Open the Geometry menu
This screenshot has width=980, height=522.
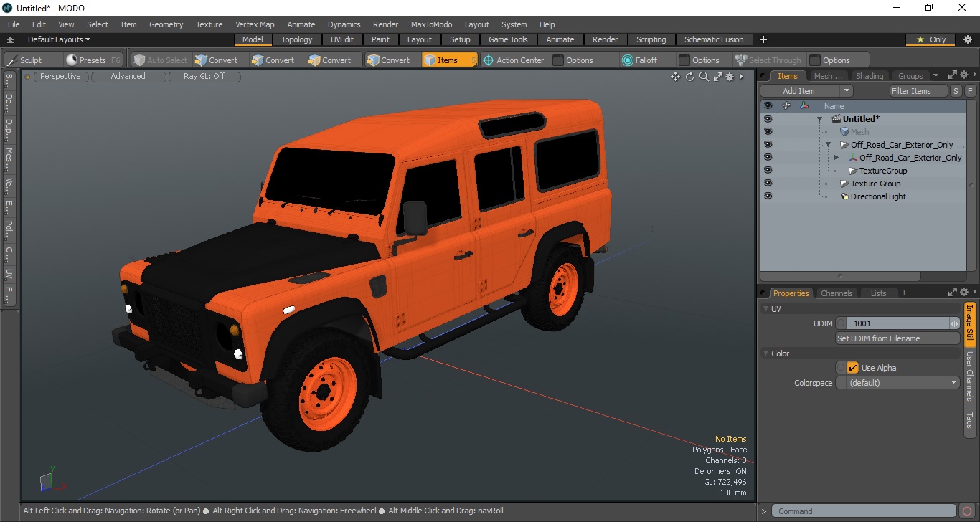coord(166,24)
